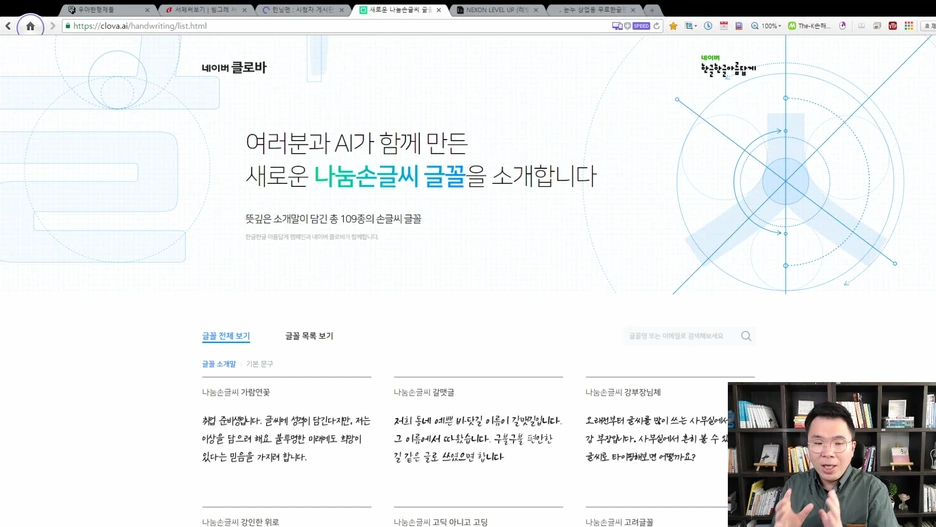Image resolution: width=936 pixels, height=527 pixels.
Task: Click the home button in the toolbar
Action: [30, 26]
